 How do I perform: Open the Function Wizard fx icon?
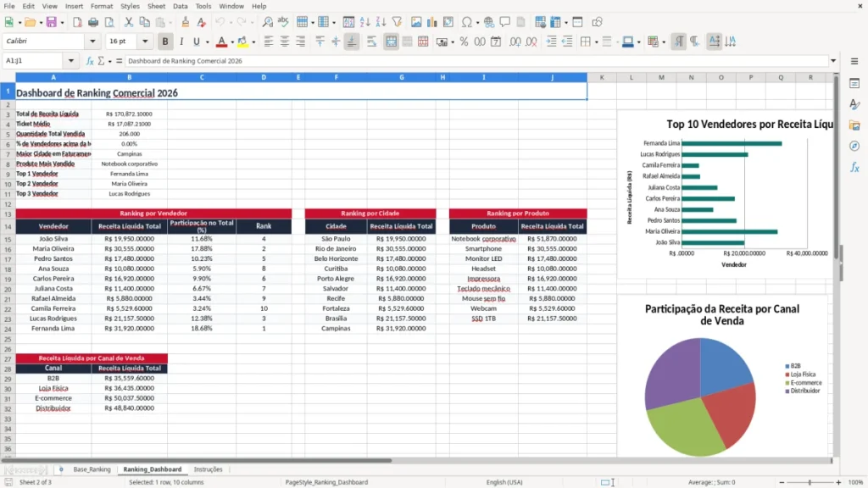(x=90, y=61)
